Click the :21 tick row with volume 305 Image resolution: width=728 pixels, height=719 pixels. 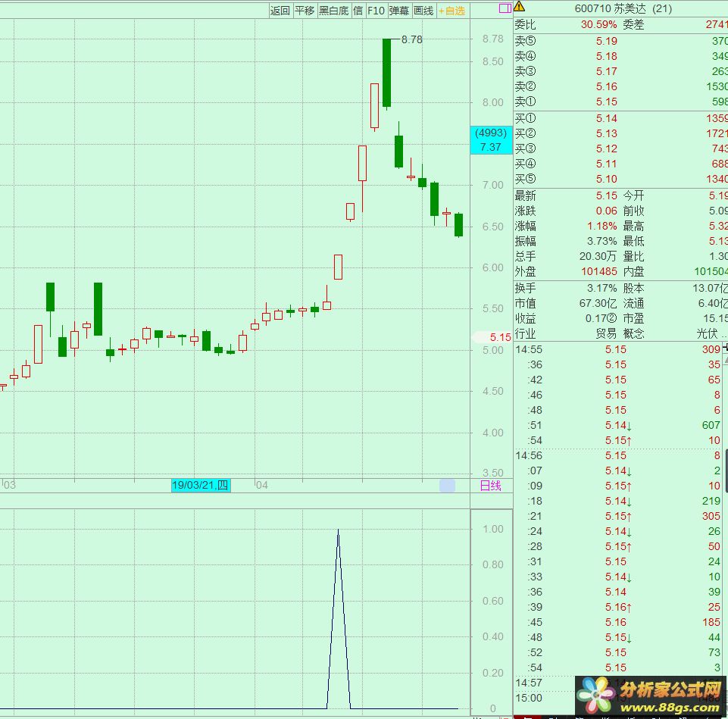(618, 516)
